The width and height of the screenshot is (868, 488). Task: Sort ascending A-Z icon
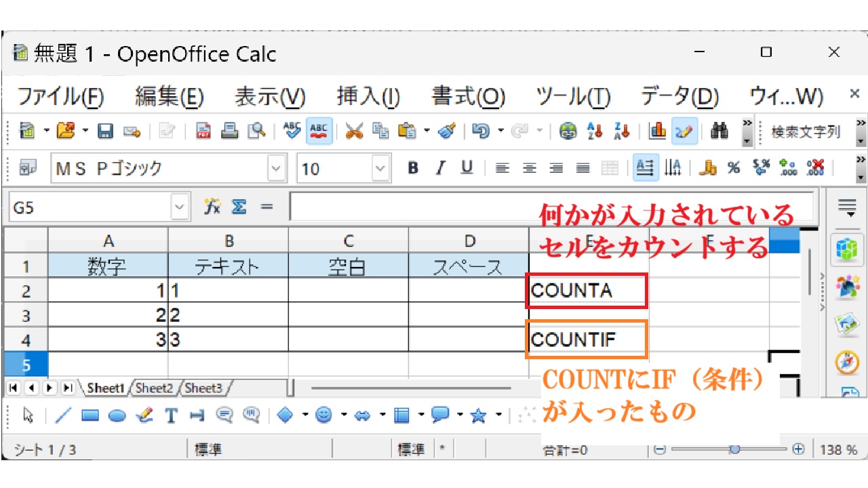coord(595,131)
